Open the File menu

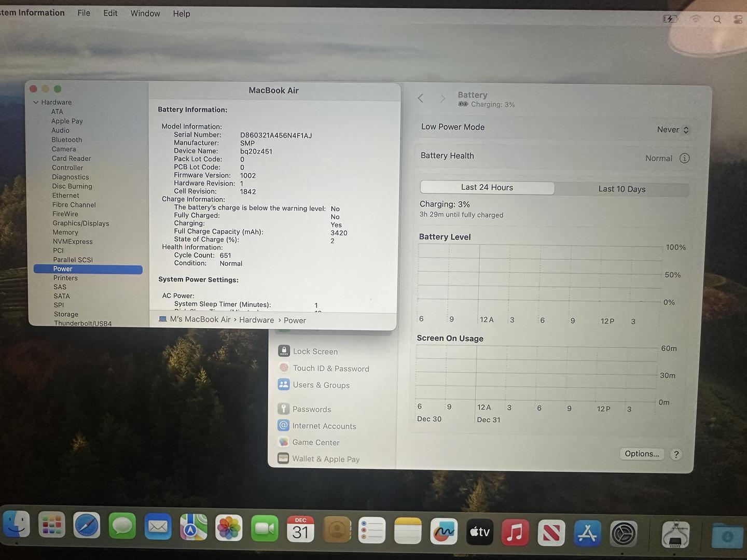tap(84, 13)
